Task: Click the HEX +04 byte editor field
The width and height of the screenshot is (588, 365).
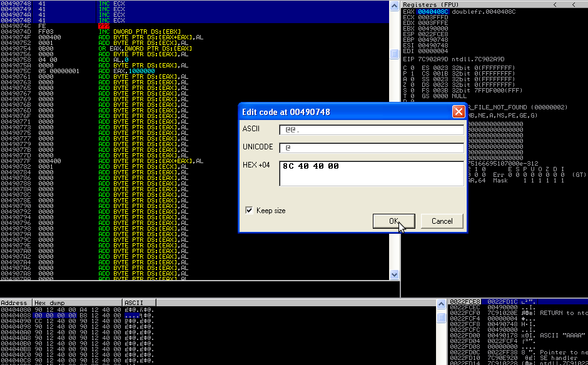Action: 372,174
